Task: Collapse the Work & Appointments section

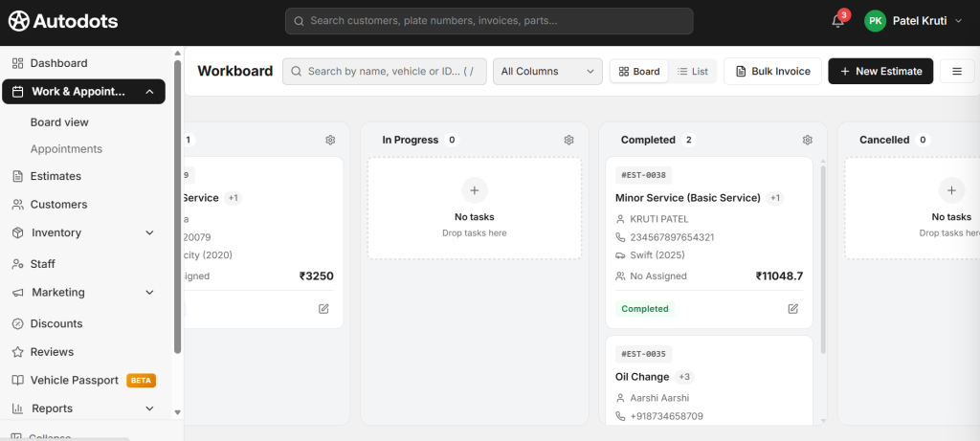Action: coord(149,92)
